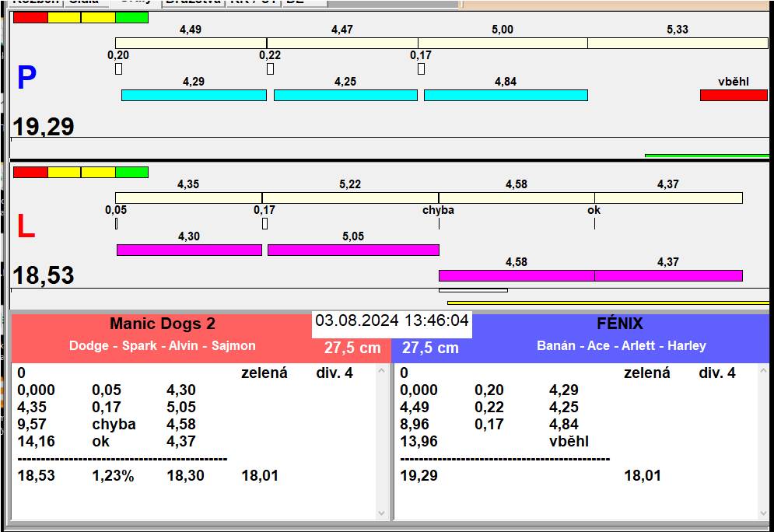
Task: Click the red start light in lane L
Action: pyautogui.click(x=30, y=172)
